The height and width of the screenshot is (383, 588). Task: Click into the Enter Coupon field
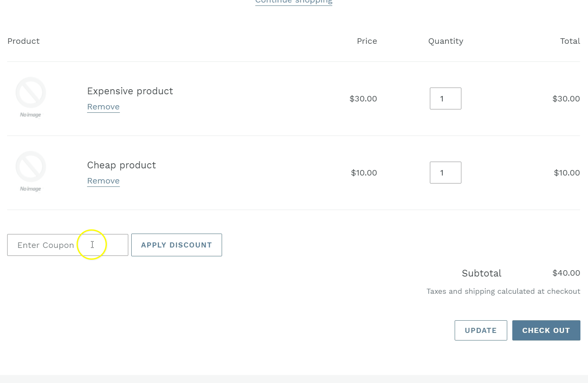click(67, 245)
